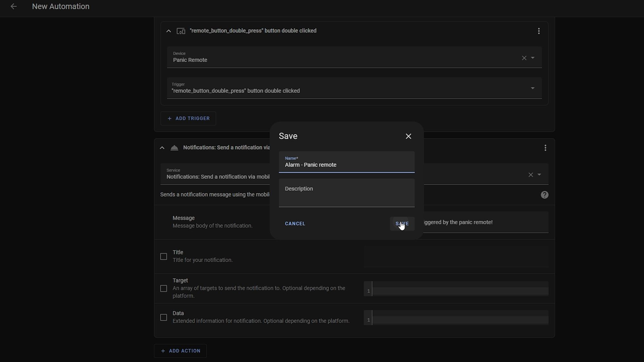Viewport: 644px width, 362px height.
Task: Click the Data code editor line
Action: point(460,320)
